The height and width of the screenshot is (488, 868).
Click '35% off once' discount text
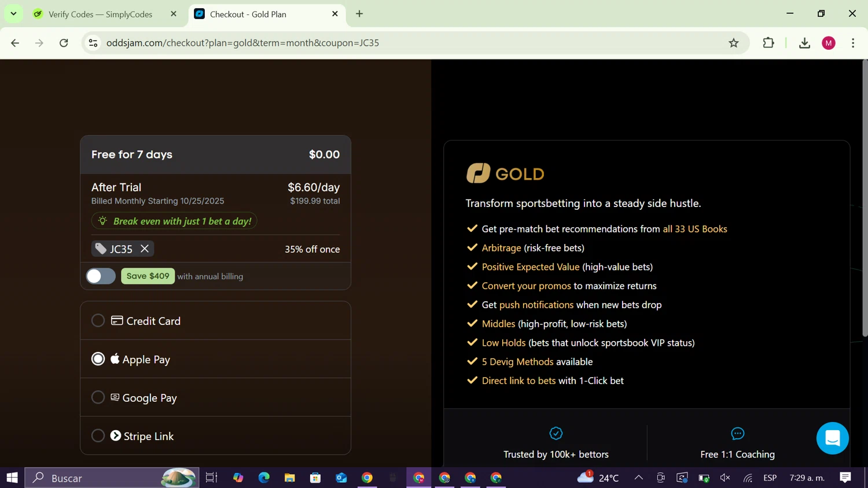coord(312,249)
